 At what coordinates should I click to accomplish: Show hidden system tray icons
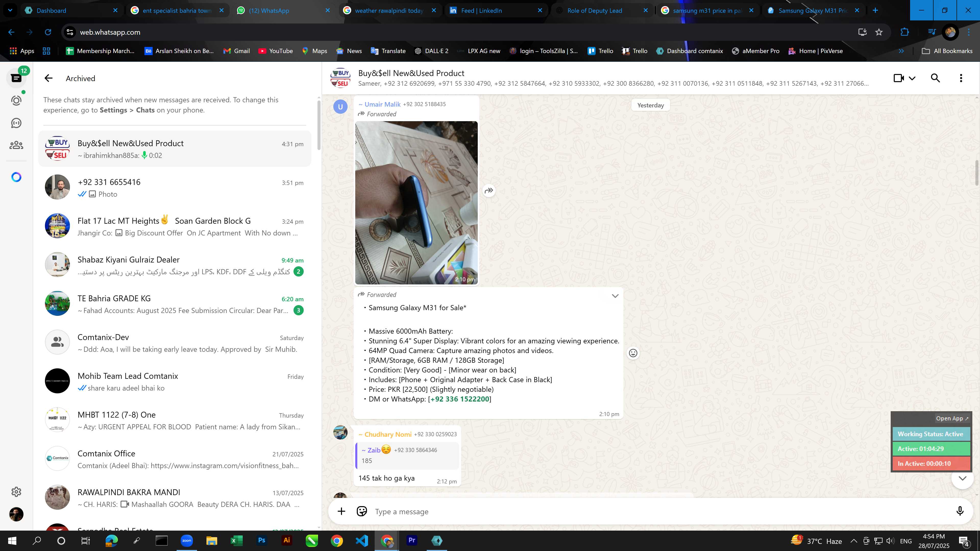[854, 541]
